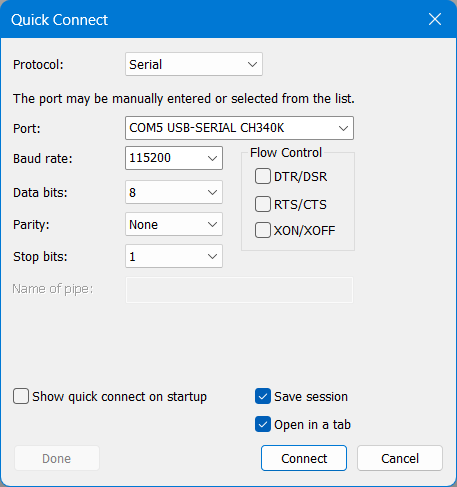Click the Baud rate label

(x=43, y=159)
